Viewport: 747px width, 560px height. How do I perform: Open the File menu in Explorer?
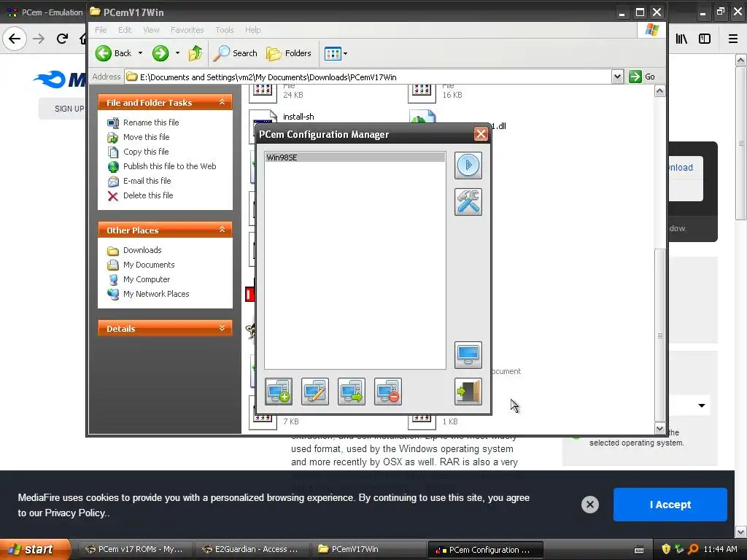point(101,30)
